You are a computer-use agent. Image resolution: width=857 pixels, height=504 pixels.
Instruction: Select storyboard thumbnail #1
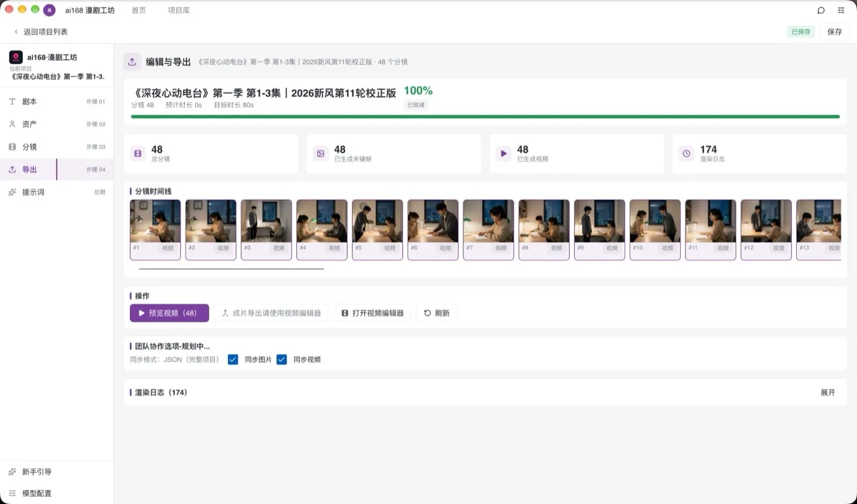tap(155, 229)
